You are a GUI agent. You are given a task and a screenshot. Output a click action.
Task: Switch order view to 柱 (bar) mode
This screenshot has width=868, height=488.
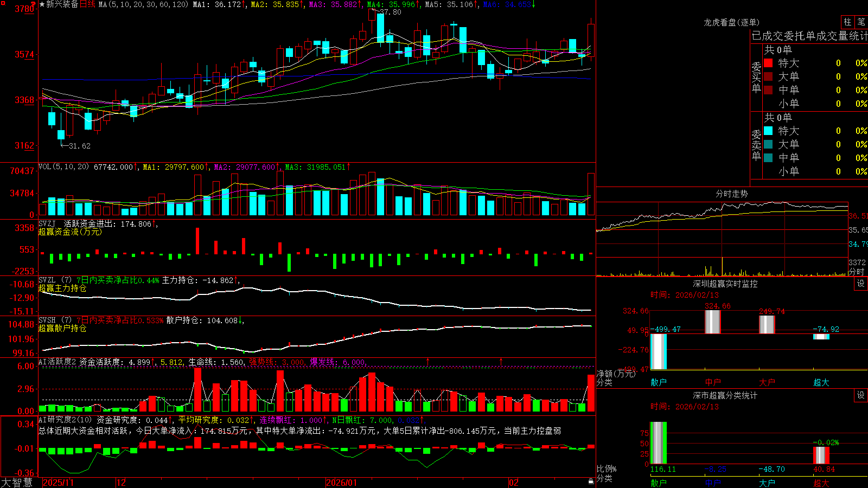pyautogui.click(x=847, y=22)
